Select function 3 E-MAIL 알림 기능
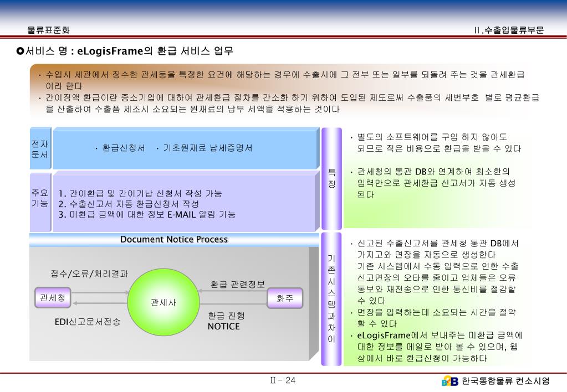Viewport: 567px width, 392px height. coord(147,215)
